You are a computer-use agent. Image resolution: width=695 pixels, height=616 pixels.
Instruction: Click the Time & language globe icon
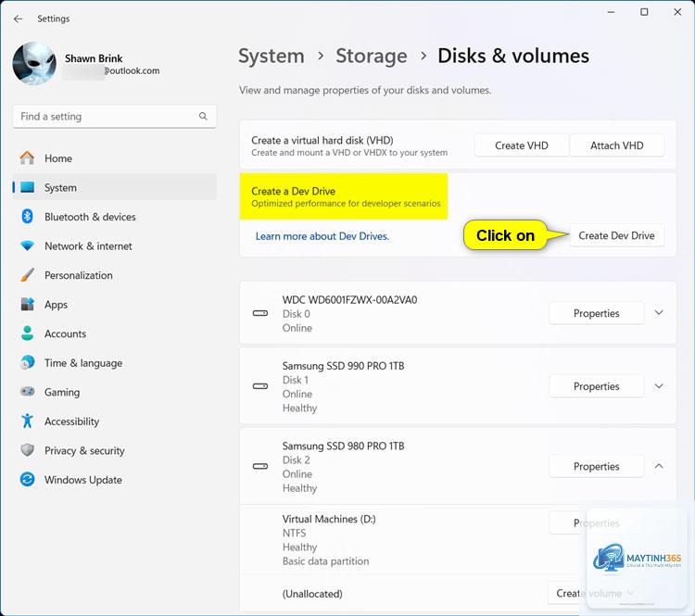(x=28, y=362)
